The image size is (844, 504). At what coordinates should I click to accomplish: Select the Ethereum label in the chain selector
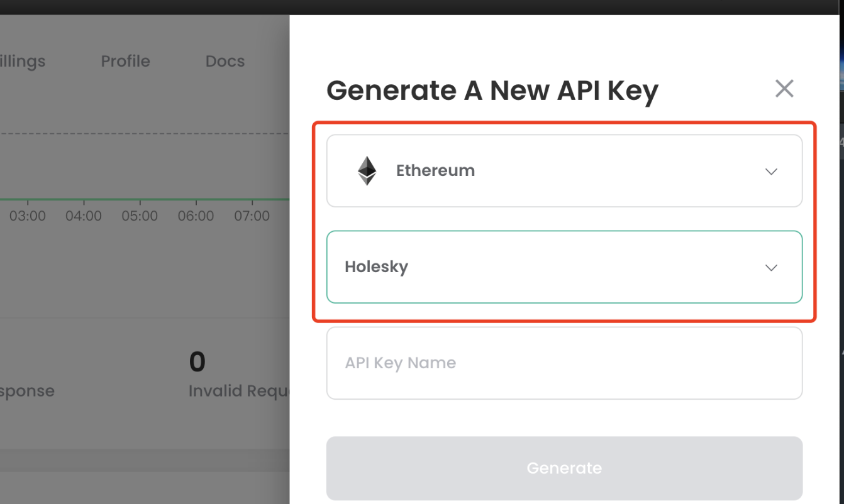[x=435, y=171]
